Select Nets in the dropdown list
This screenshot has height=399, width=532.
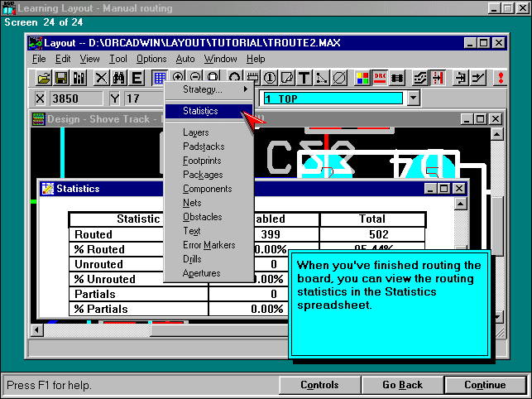tap(194, 203)
